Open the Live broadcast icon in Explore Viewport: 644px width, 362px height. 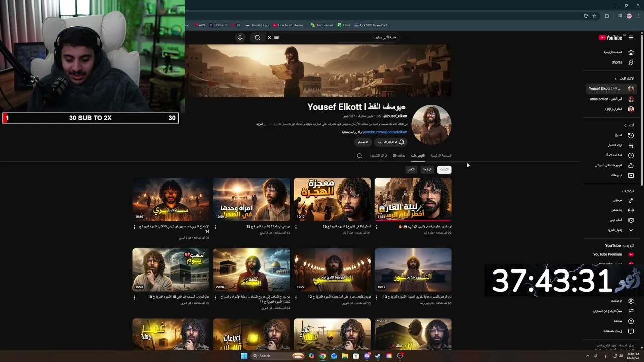pos(631,210)
